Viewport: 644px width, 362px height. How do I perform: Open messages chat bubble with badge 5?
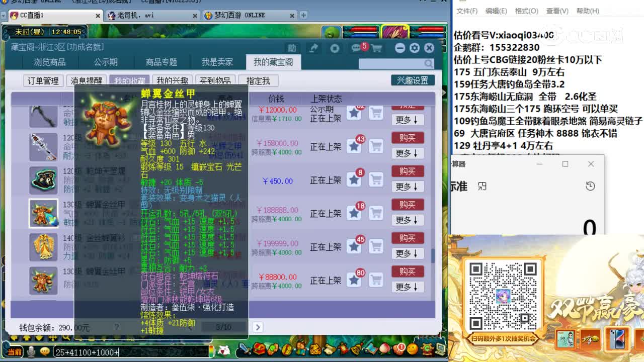point(358,48)
